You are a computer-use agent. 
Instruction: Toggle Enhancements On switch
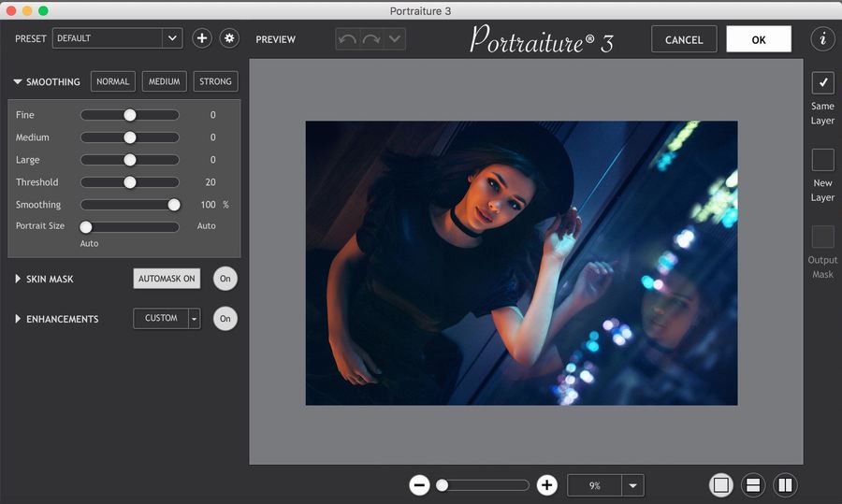[225, 318]
